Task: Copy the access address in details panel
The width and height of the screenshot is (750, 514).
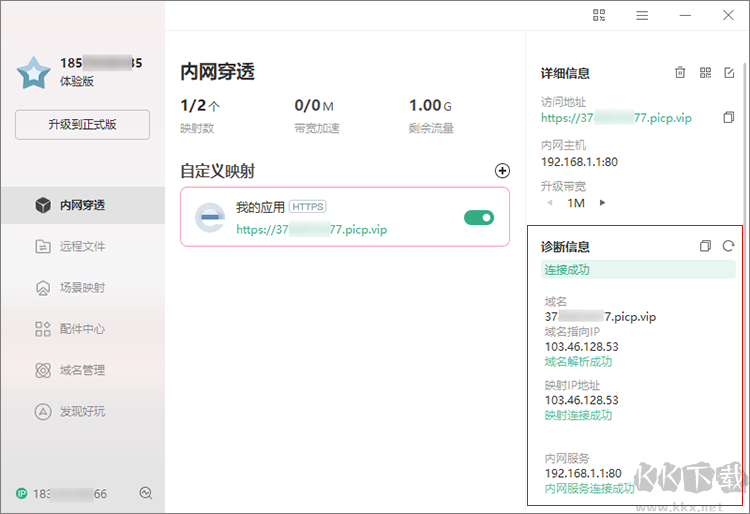Action: pyautogui.click(x=729, y=118)
